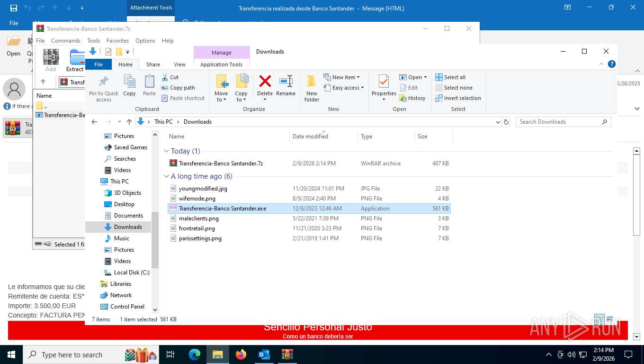
Task: Select Local Disk (C:) in navigation pane
Action: (132, 273)
